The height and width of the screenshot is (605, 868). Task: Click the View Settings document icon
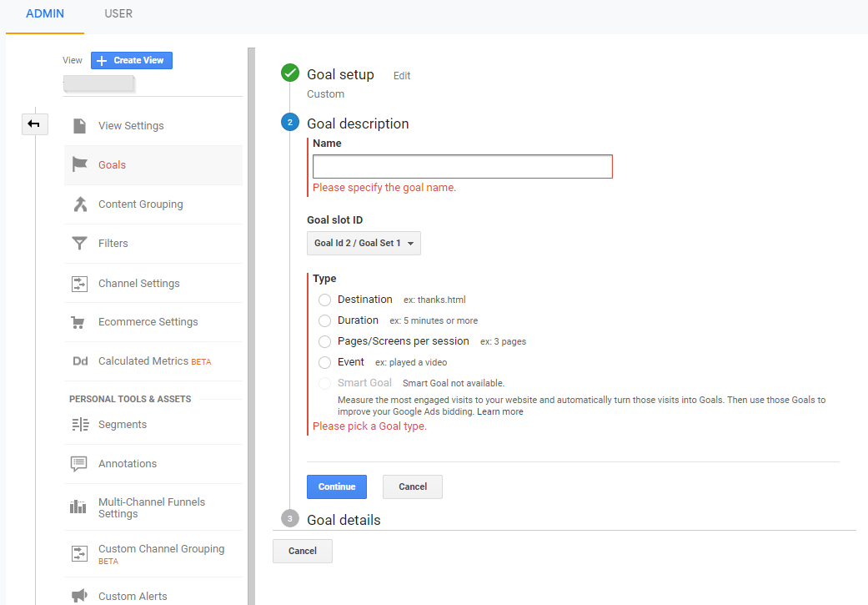pyautogui.click(x=79, y=126)
